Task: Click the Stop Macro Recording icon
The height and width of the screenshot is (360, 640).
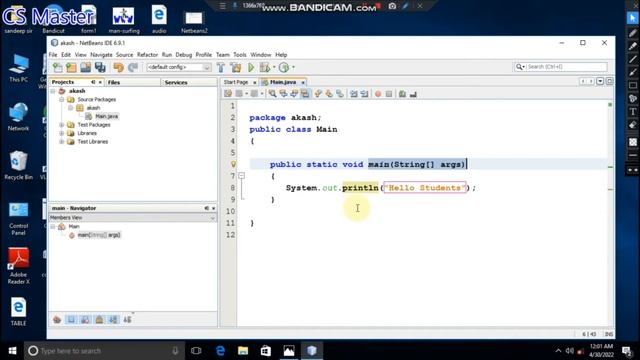Action: 389,94
